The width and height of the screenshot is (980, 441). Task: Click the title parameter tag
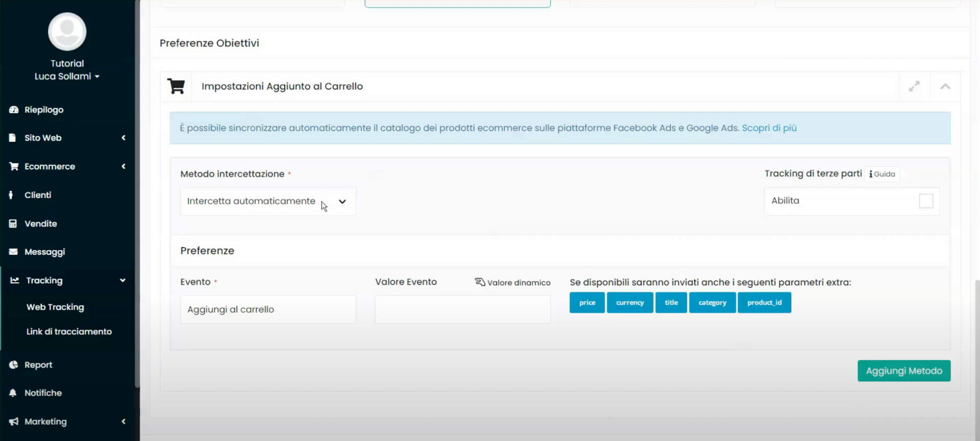pos(671,303)
